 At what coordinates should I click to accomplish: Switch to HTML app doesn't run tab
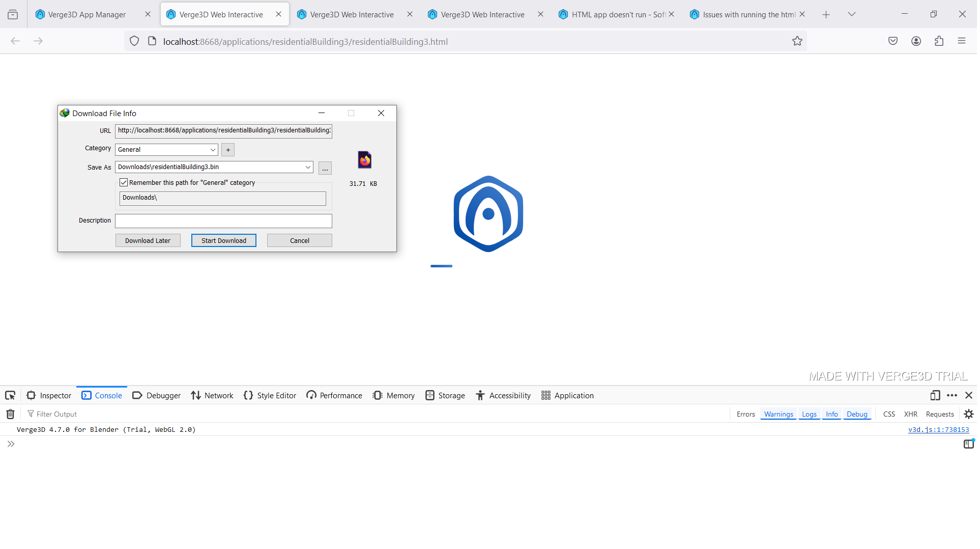[x=618, y=15]
